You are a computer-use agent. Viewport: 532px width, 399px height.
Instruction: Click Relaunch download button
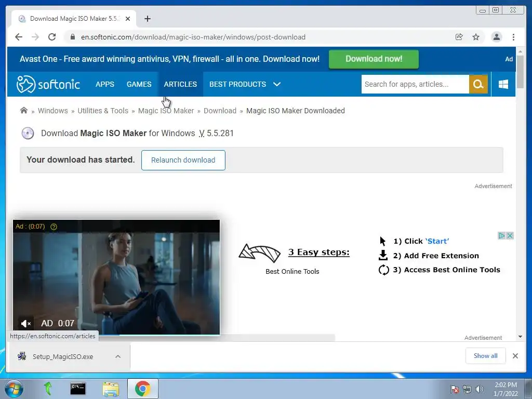[x=183, y=160]
